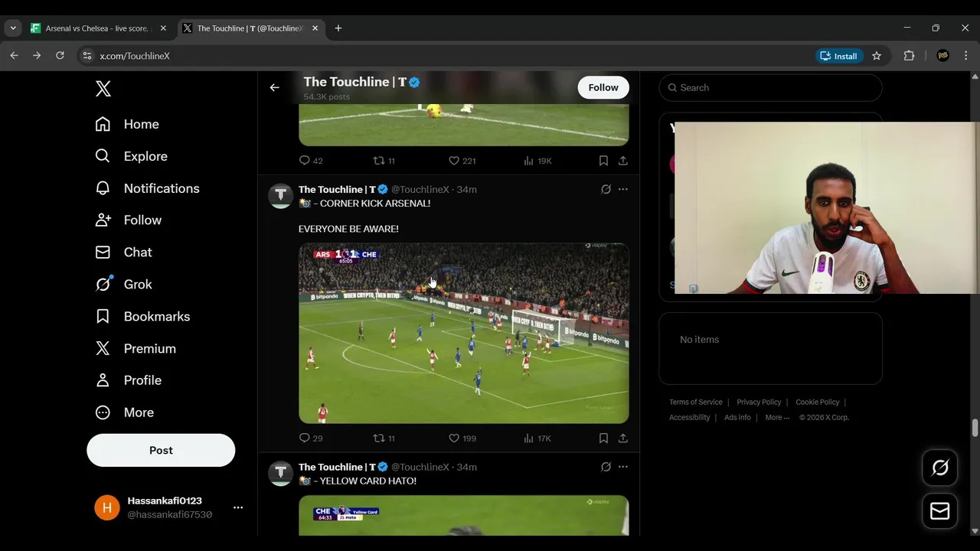Open more options on the corner kick post
The width and height of the screenshot is (980, 551).
(x=623, y=189)
